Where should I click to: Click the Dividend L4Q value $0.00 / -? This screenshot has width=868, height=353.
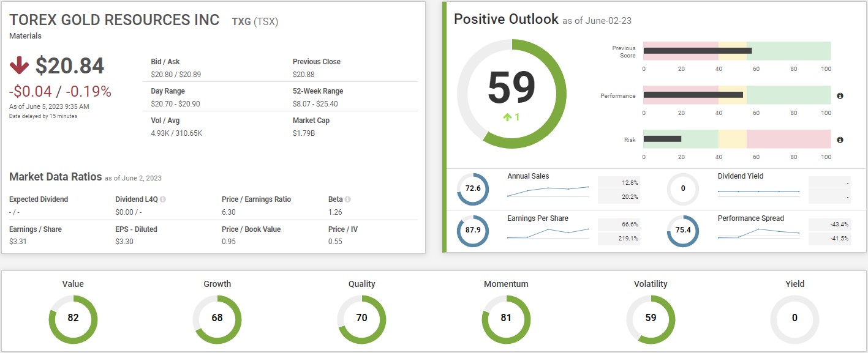click(x=129, y=212)
